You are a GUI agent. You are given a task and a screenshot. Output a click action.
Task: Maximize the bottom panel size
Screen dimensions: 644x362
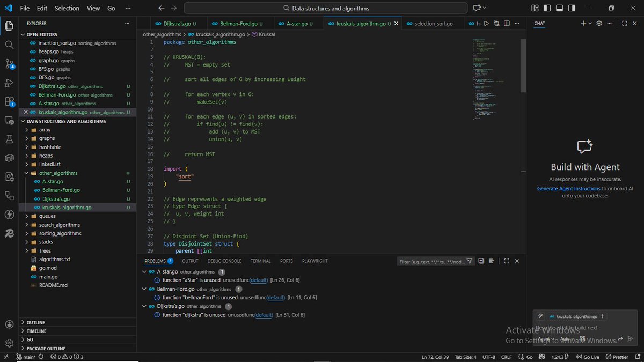pyautogui.click(x=507, y=261)
